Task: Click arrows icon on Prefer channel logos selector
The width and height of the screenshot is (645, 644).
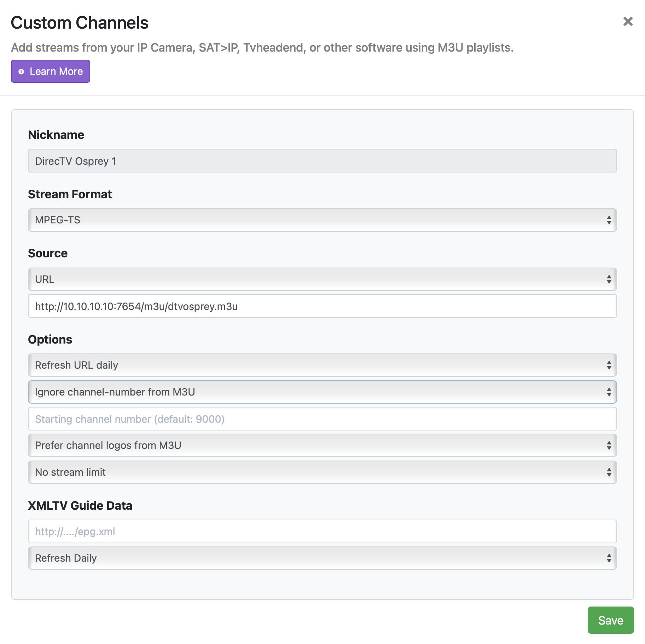Action: [x=609, y=445]
